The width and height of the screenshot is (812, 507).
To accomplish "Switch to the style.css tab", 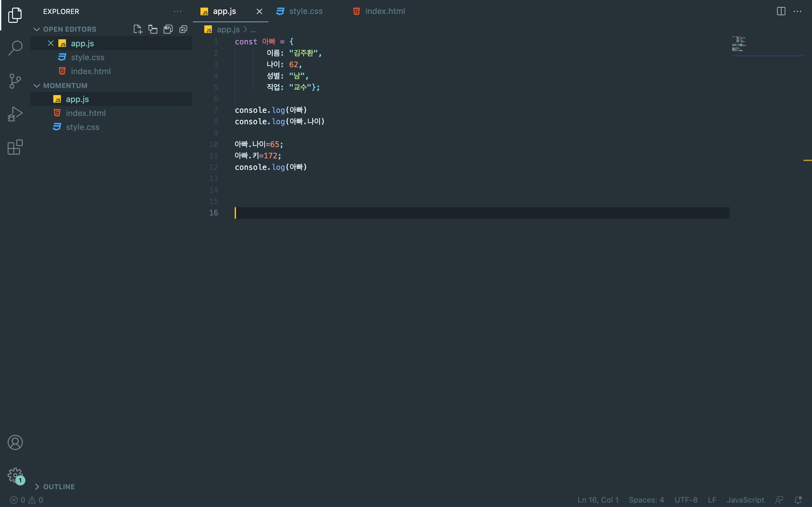I will click(305, 11).
